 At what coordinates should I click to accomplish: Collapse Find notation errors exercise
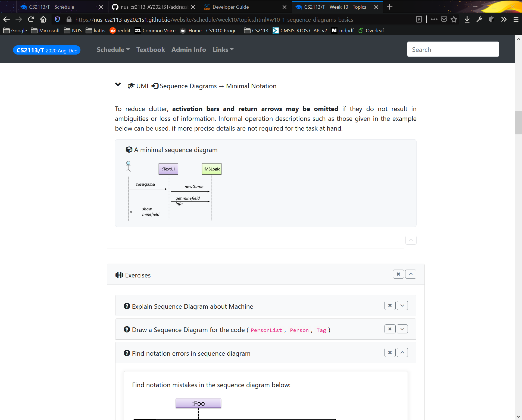click(402, 353)
